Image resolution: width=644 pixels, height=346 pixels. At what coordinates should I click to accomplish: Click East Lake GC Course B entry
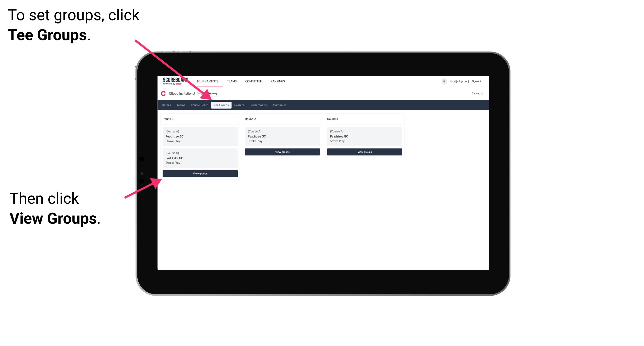(200, 158)
